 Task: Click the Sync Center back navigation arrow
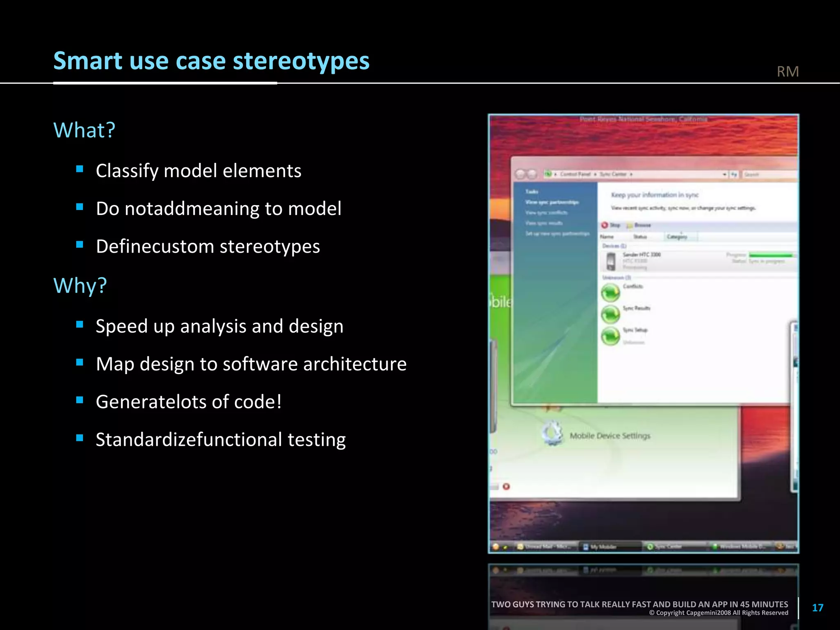coord(520,174)
